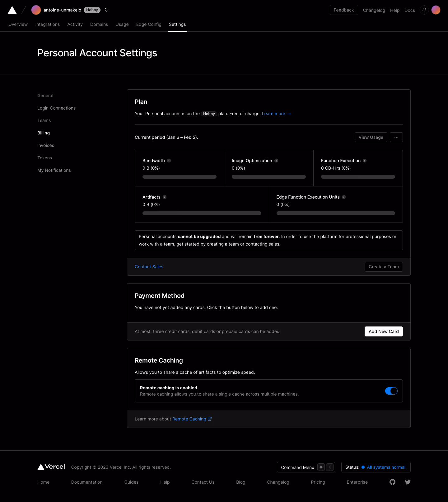Open Tokens in settings sidebar
This screenshot has width=448, height=502.
click(44, 158)
